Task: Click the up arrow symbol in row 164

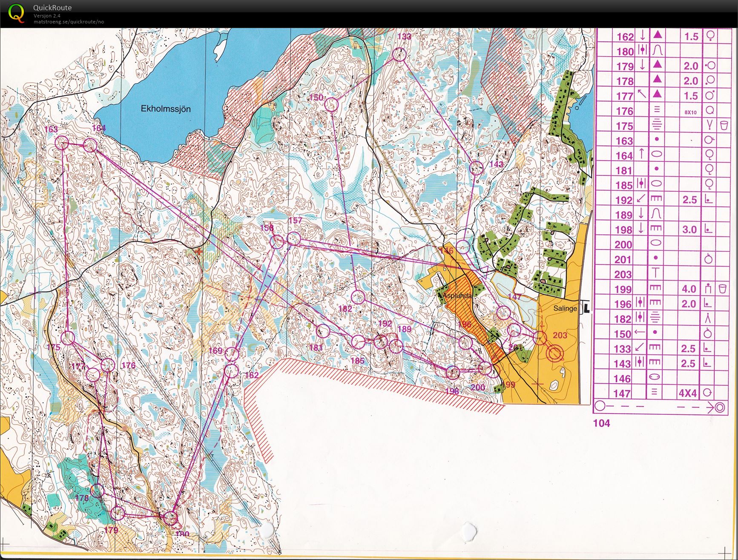Action: coord(642,154)
